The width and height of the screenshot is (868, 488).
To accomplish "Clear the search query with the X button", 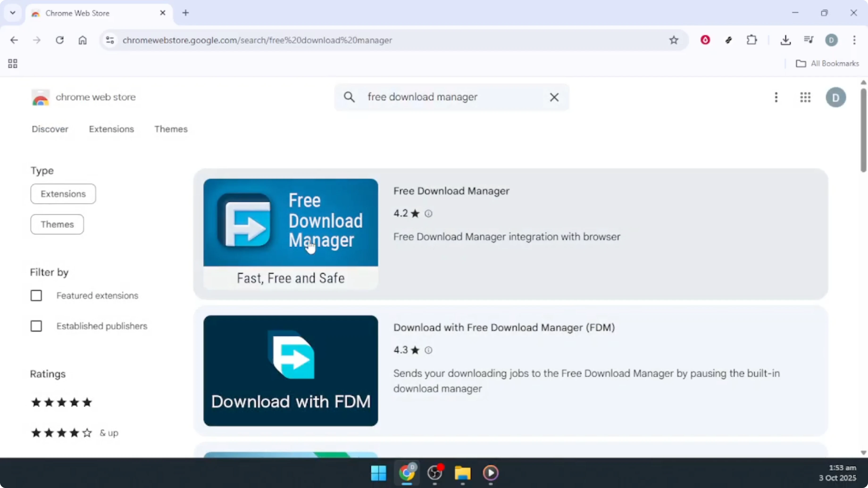I will pos(554,97).
